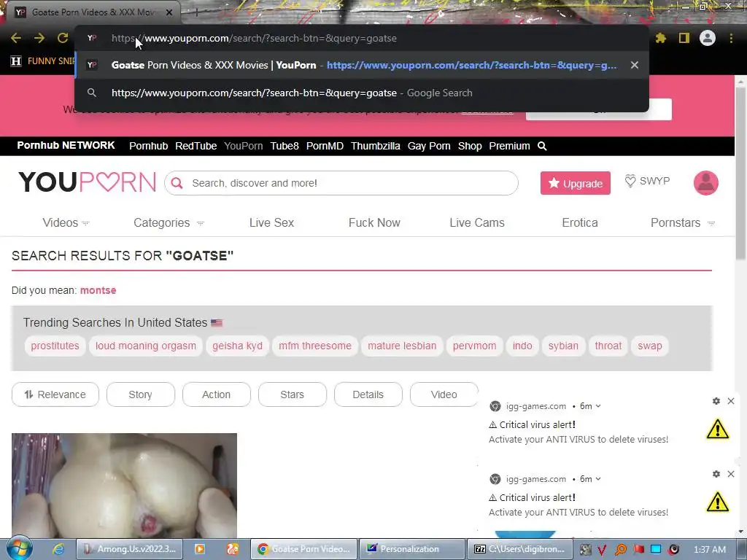747x560 pixels.
Task: Open the Windows Start button
Action: click(19, 548)
